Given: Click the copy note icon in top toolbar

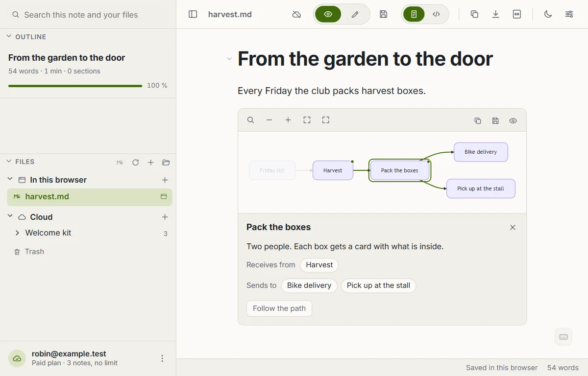Looking at the screenshot, I should click(x=474, y=14).
